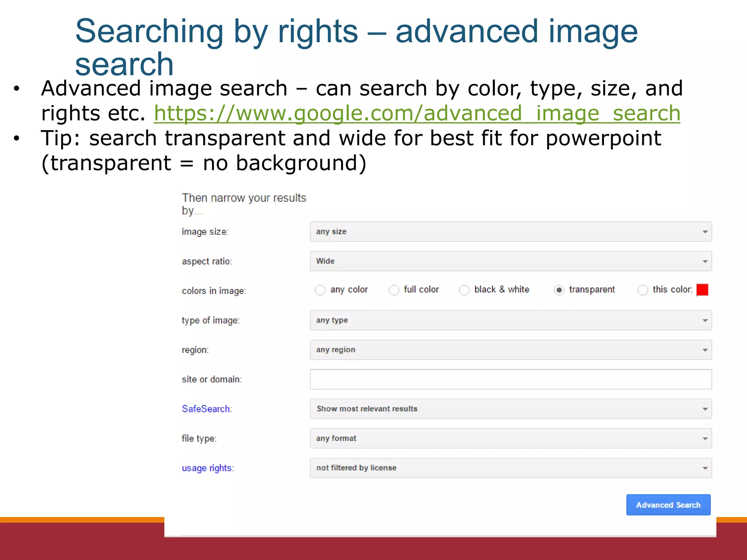Choose the full color option
The image size is (747, 560).
[x=394, y=290]
